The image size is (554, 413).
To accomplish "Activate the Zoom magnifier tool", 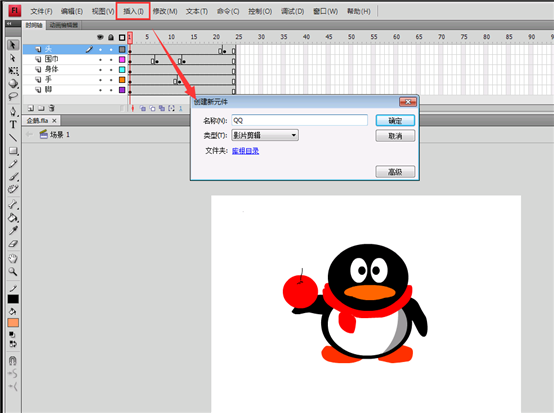I will coord(13,272).
